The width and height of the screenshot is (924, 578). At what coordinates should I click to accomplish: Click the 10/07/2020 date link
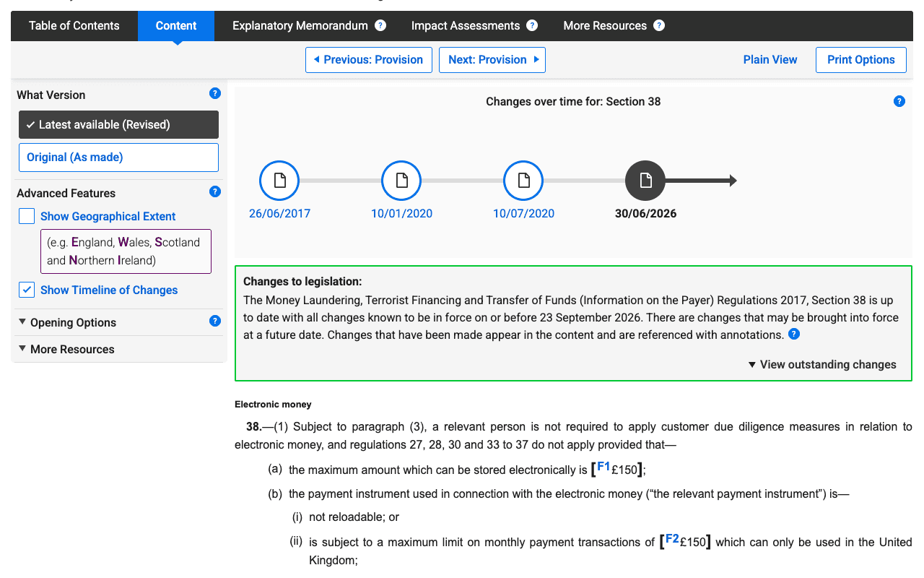(523, 213)
